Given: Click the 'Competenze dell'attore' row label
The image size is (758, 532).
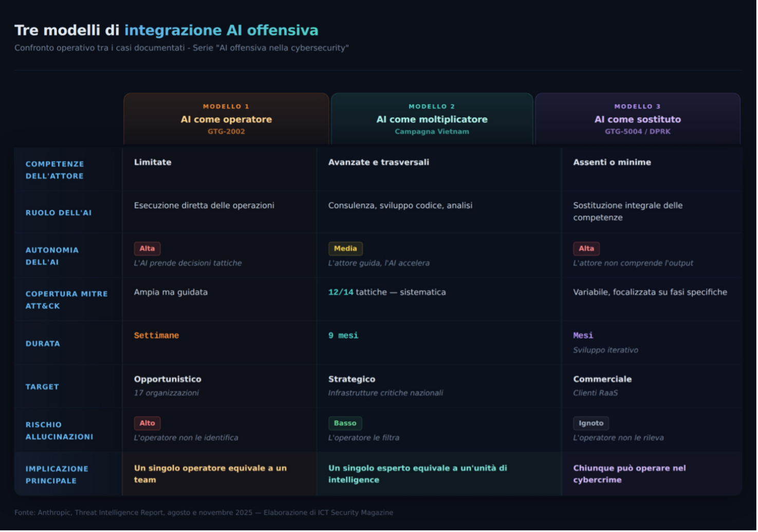Looking at the screenshot, I should click(54, 170).
